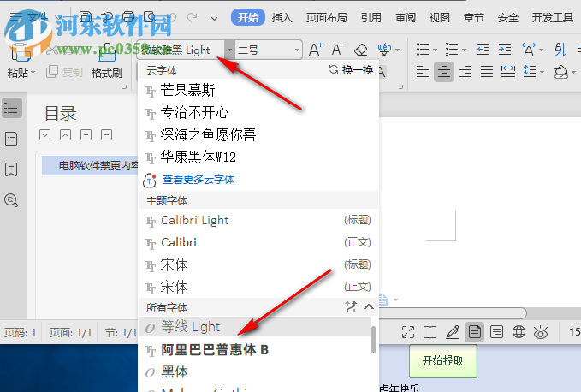Open the 章节 tab
Image resolution: width=581 pixels, height=392 pixels.
473,17
